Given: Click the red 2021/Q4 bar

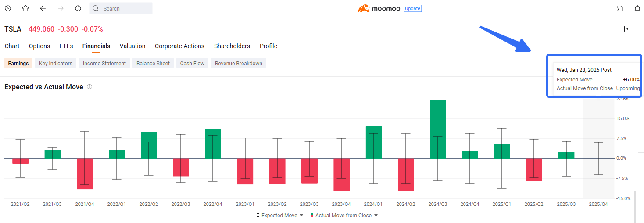Looking at the screenshot, I should (x=85, y=173).
